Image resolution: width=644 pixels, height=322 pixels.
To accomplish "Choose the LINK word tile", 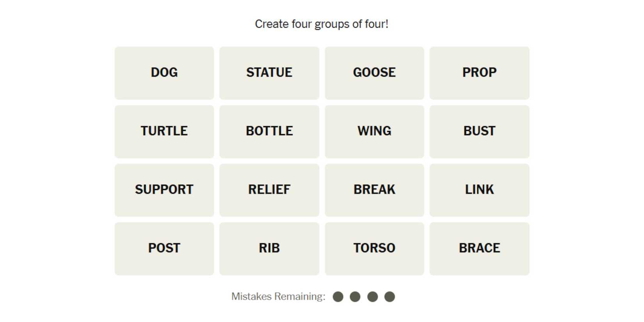I will 479,190.
